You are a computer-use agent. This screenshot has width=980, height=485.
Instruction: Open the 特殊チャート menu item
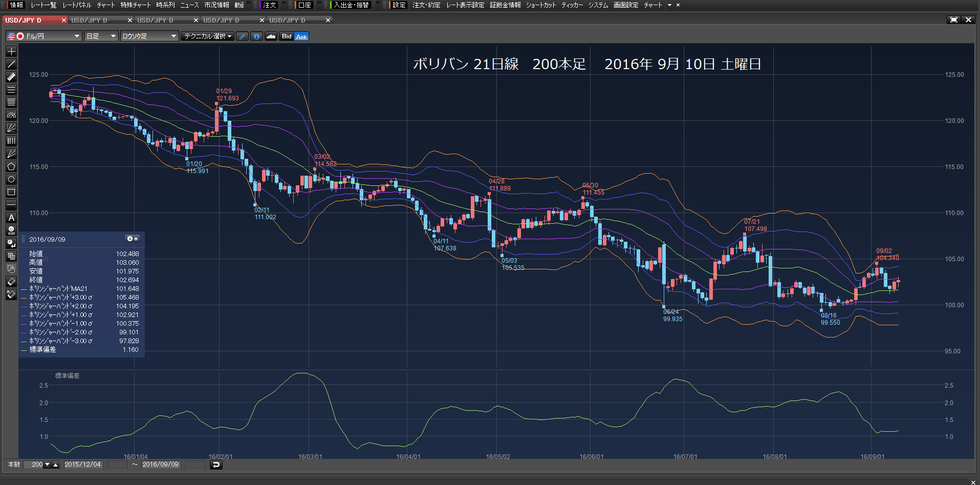tap(136, 5)
